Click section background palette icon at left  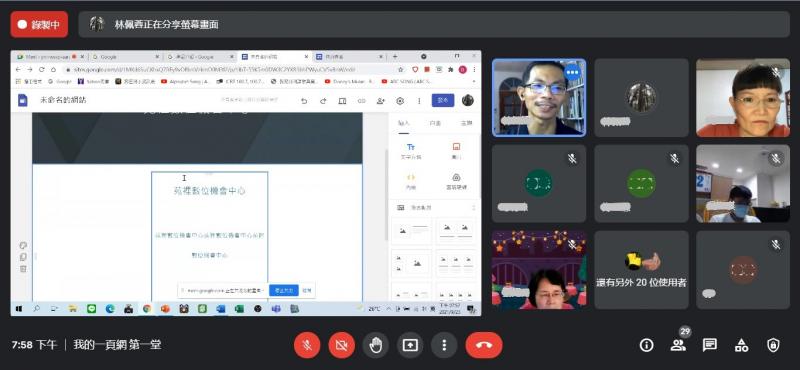23,245
